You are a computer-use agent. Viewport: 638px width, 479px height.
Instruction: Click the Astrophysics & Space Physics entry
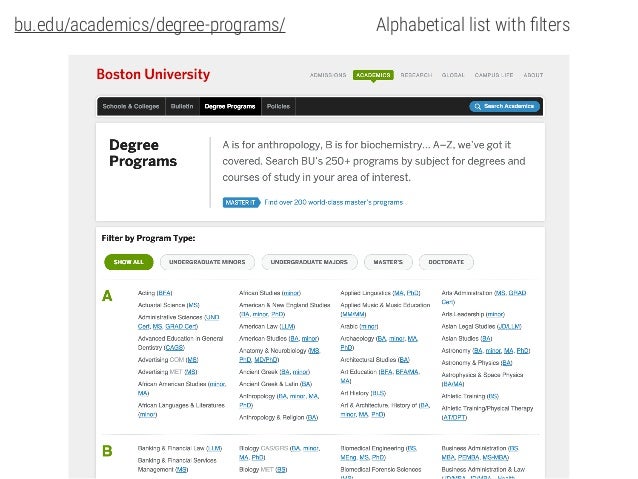click(482, 379)
